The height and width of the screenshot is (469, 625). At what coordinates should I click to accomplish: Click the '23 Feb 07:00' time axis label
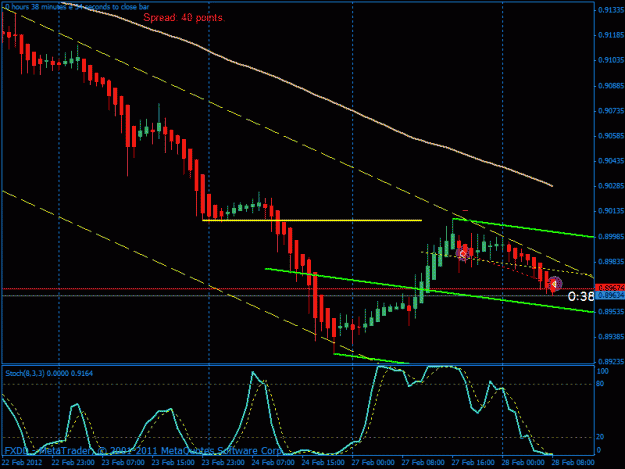pyautogui.click(x=123, y=462)
